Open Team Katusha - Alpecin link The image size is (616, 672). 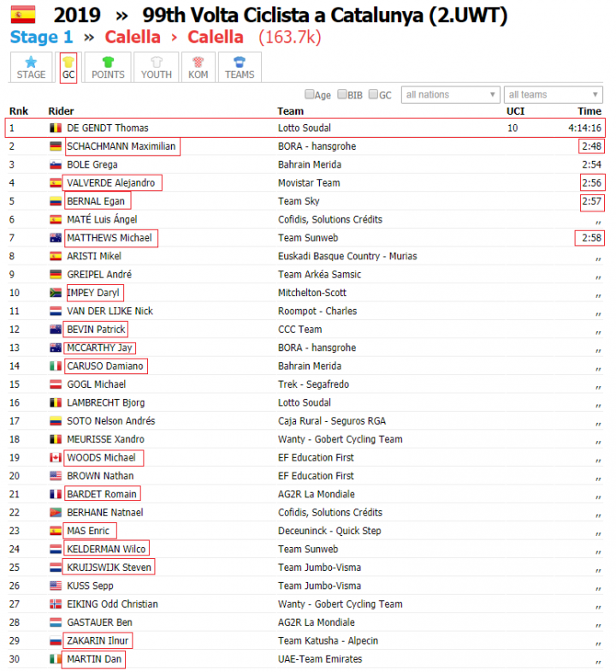click(x=329, y=641)
